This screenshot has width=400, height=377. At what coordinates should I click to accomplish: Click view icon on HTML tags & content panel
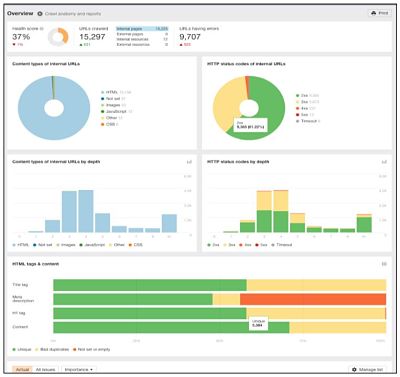click(384, 264)
